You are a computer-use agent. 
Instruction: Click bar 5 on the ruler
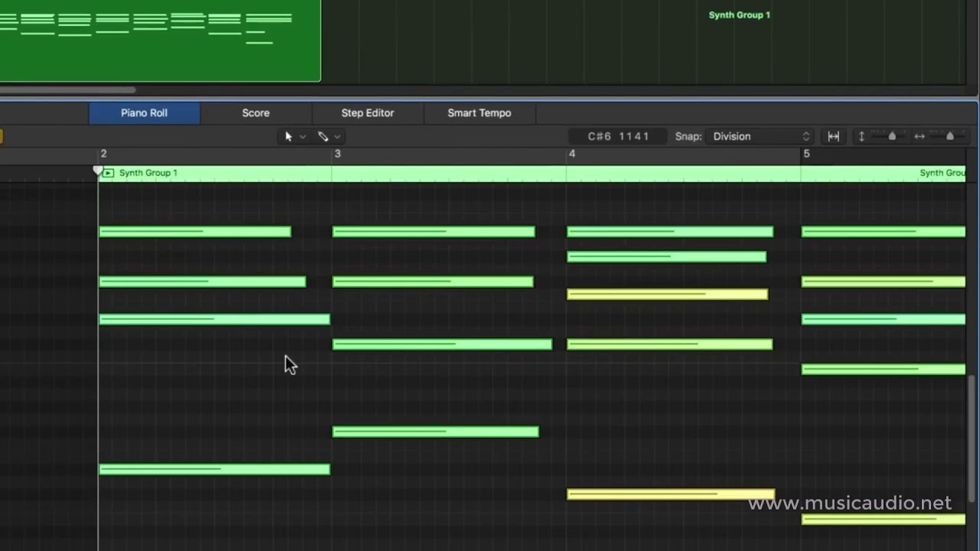[x=806, y=154]
